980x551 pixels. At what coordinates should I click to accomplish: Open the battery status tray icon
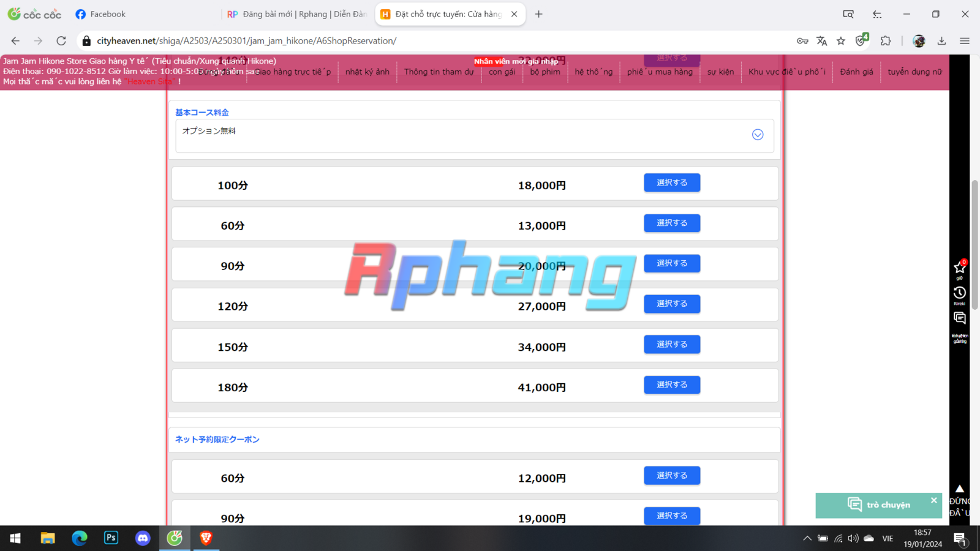(x=823, y=539)
